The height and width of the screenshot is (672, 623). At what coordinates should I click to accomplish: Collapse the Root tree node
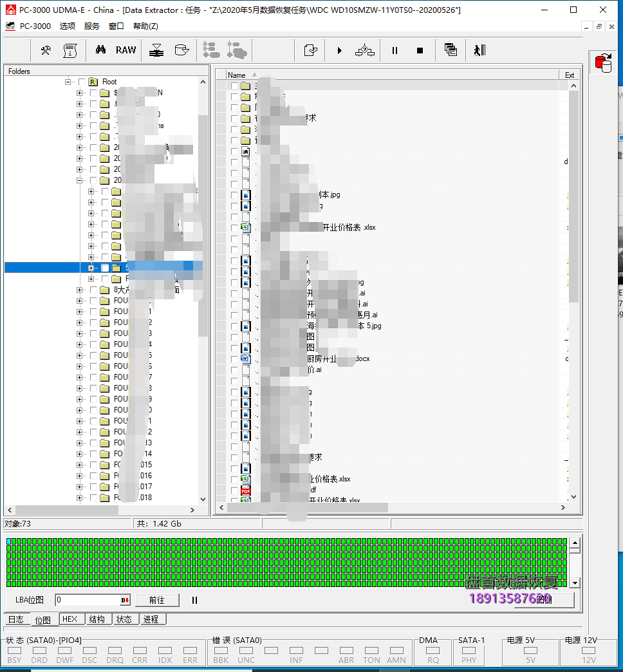[x=68, y=82]
